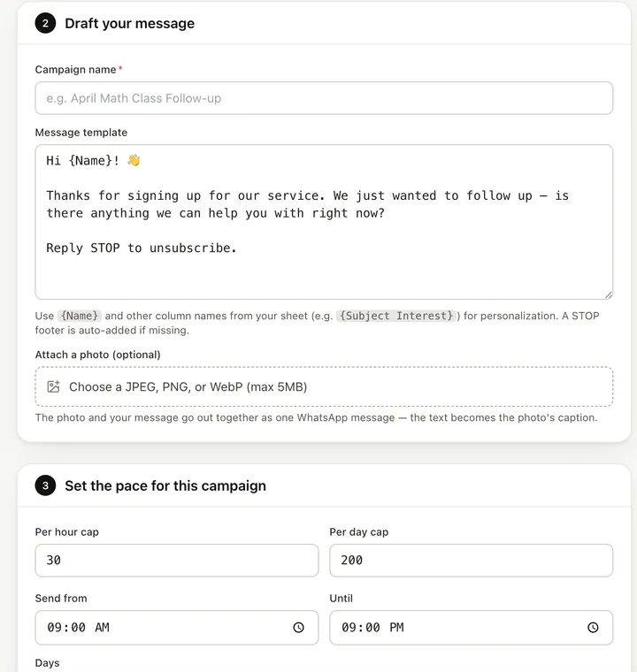This screenshot has width=637, height=672.
Task: Click the image upload icon in photo box
Action: [x=54, y=386]
